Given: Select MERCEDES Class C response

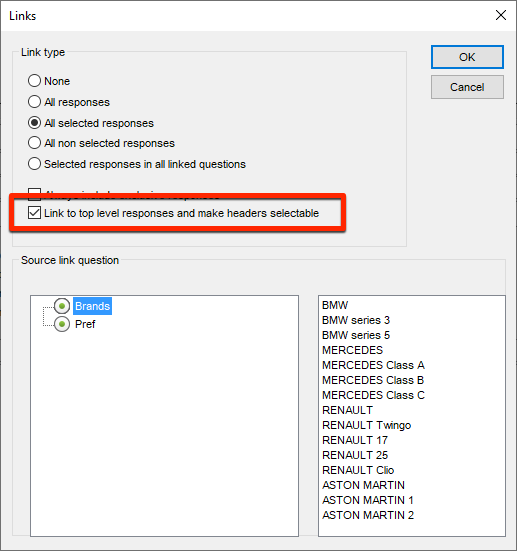Looking at the screenshot, I should 373,395.
